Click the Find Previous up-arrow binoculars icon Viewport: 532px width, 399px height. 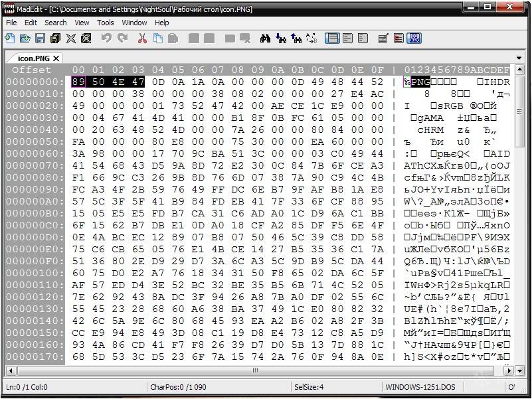[296, 39]
